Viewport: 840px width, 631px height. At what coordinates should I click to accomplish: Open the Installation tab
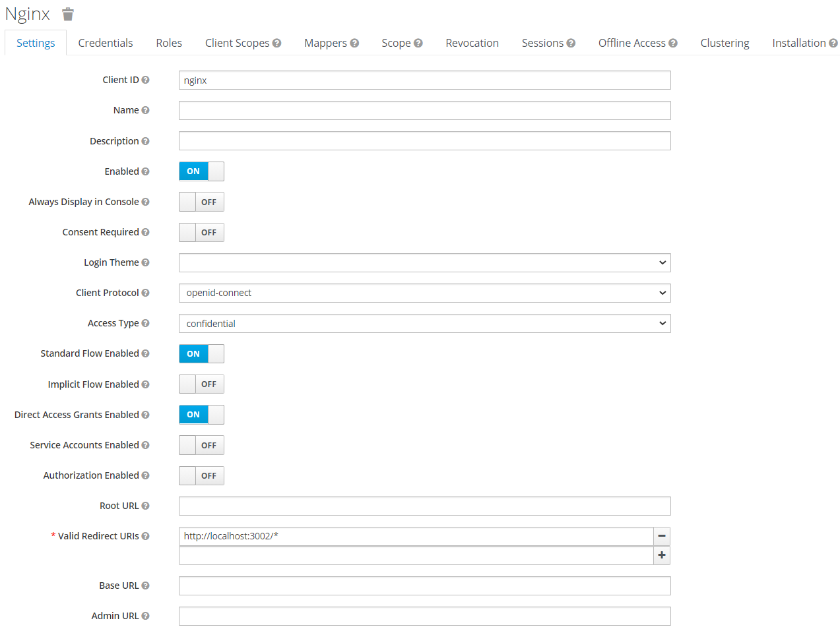(x=799, y=43)
